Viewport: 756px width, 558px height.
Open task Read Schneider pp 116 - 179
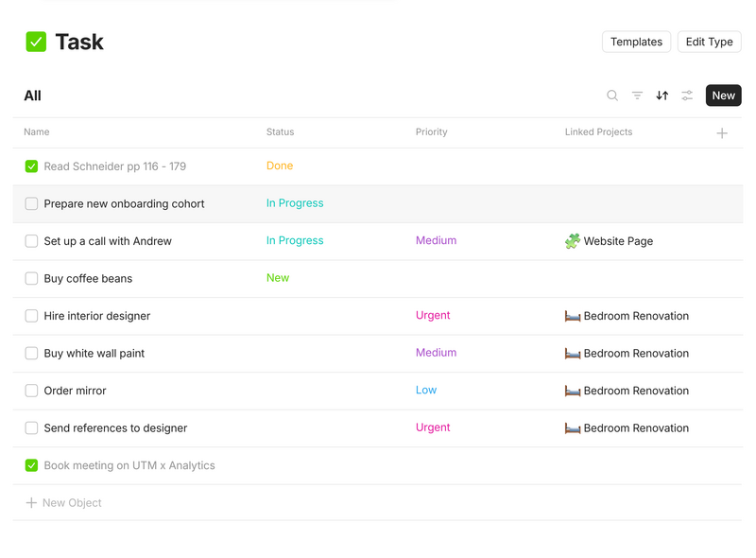pyautogui.click(x=114, y=166)
